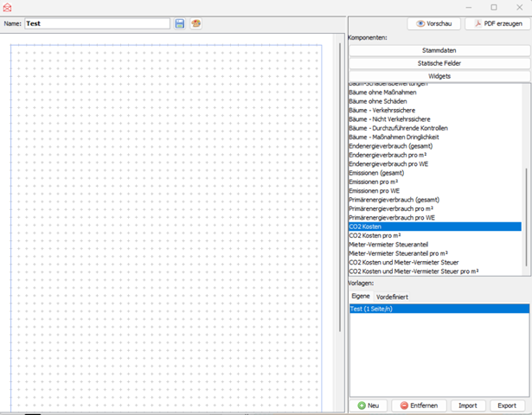532x415 pixels.
Task: Collapse the Widgets component section
Action: pyautogui.click(x=439, y=77)
